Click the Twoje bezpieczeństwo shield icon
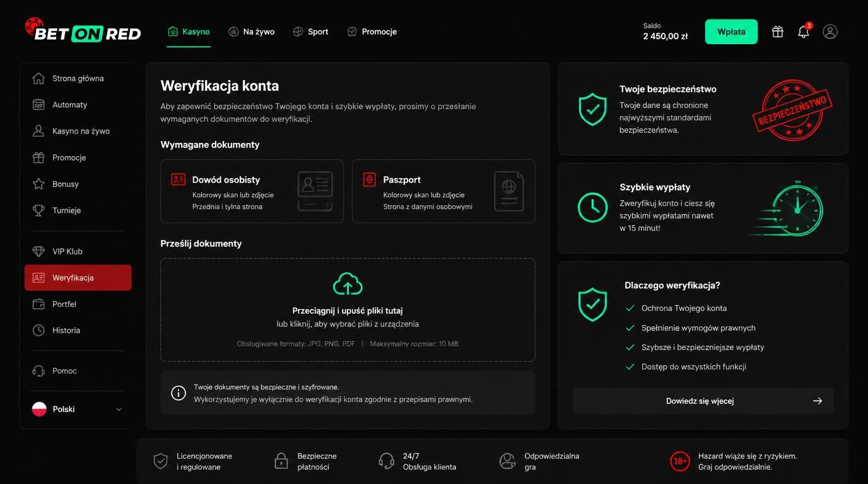Viewport: 868px width, 484px height. click(592, 109)
